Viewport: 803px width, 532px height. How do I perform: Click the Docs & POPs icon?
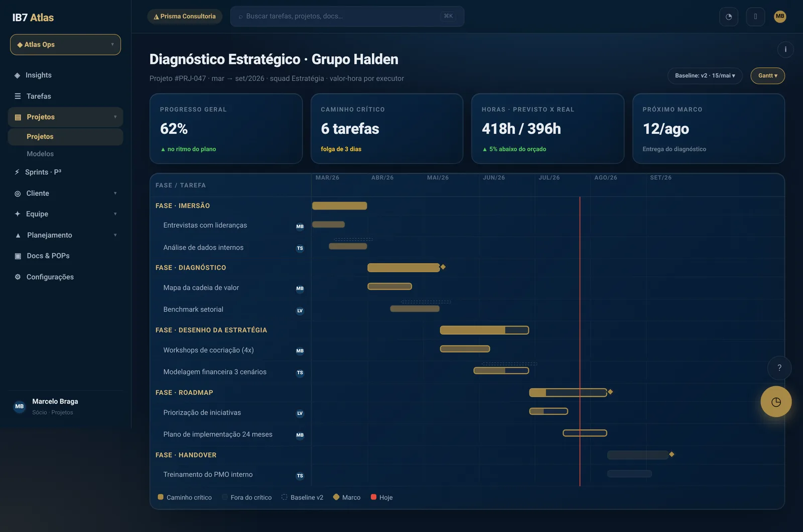coord(18,256)
